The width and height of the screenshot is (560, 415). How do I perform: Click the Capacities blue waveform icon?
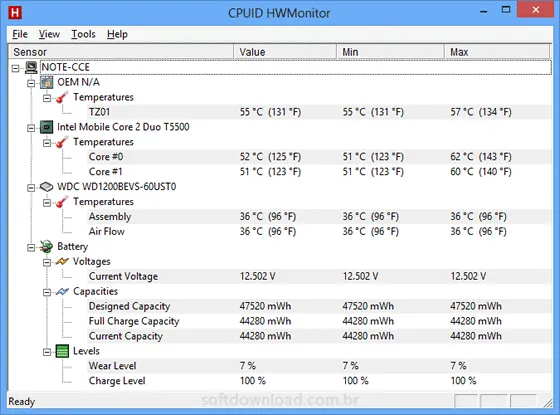(62, 292)
